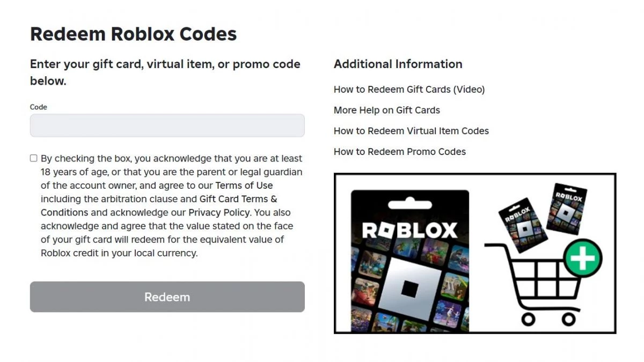Viewport: 644px width, 362px height.
Task: Open How to Redeem Promo Codes
Action: [399, 152]
